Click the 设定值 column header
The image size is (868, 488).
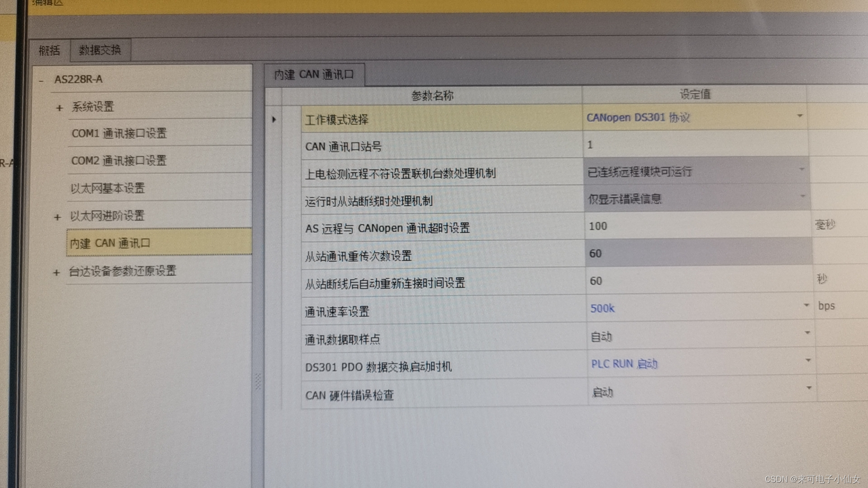pyautogui.click(x=694, y=94)
